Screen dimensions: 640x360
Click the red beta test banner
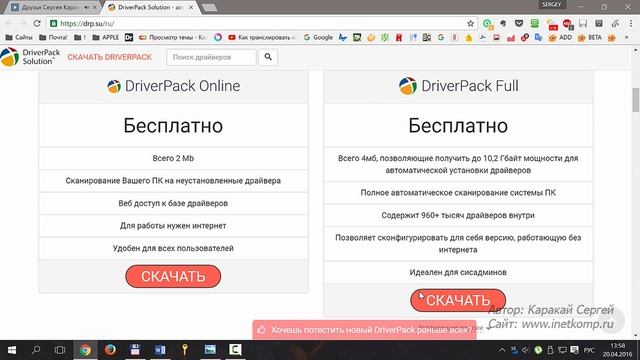click(x=364, y=330)
